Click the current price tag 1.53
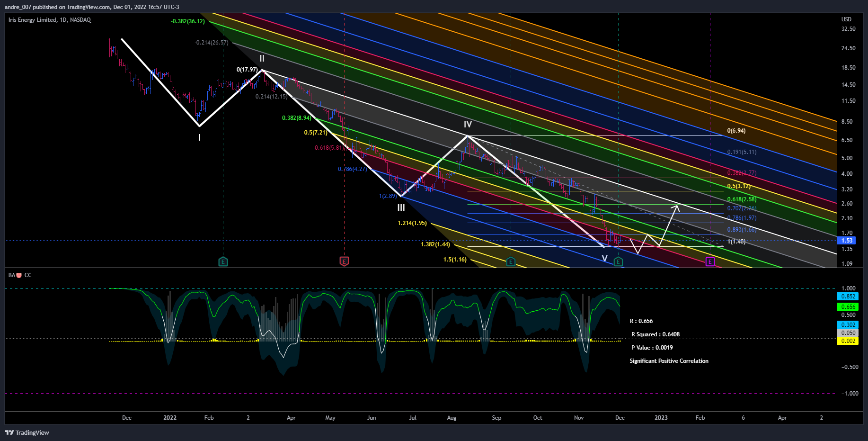 pos(847,241)
